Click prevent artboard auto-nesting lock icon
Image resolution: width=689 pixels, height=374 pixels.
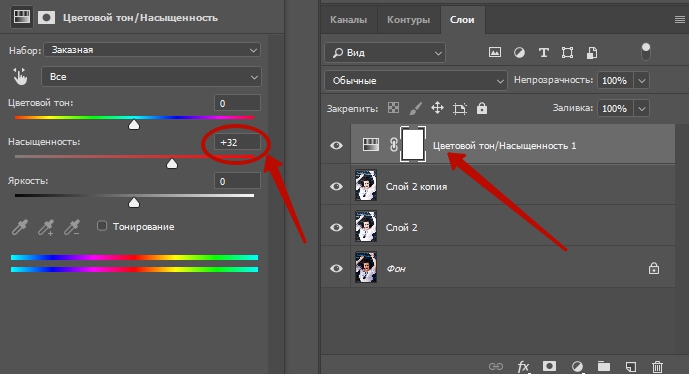point(460,109)
